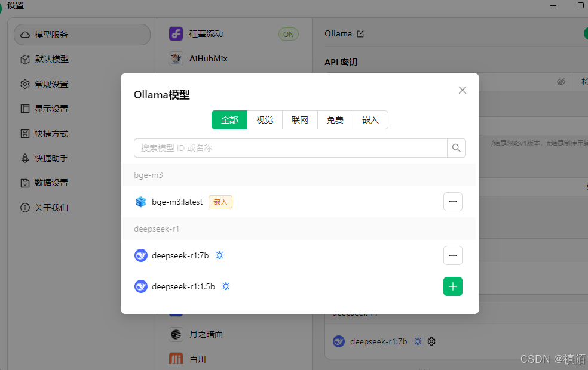Image resolution: width=588 pixels, height=370 pixels.
Task: Open 数据设置 settings section
Action: click(82, 183)
